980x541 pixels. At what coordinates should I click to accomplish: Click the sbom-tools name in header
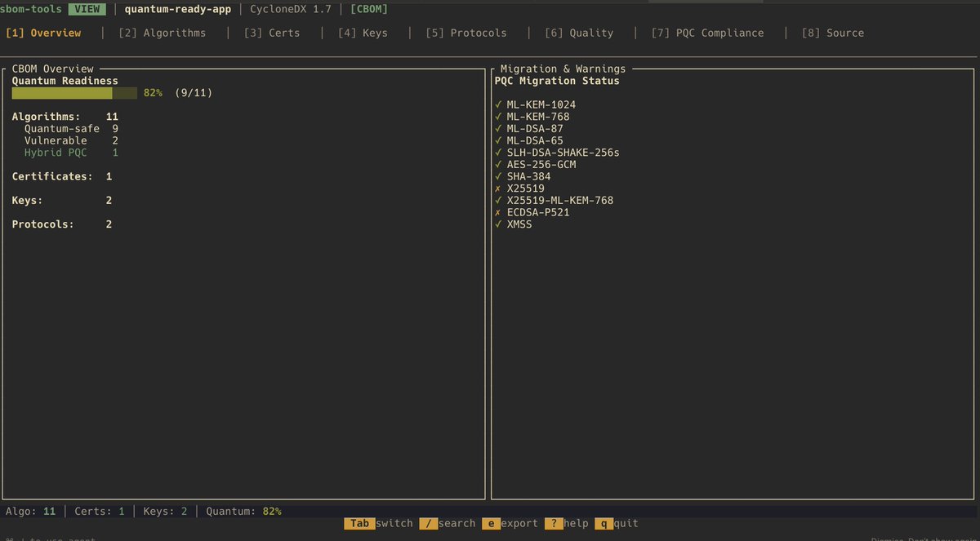pos(31,9)
